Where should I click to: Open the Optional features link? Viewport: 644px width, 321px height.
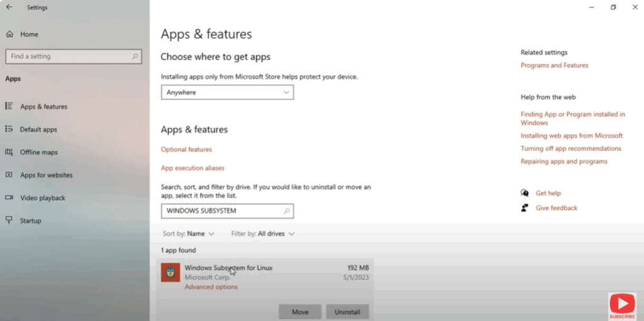click(x=186, y=150)
